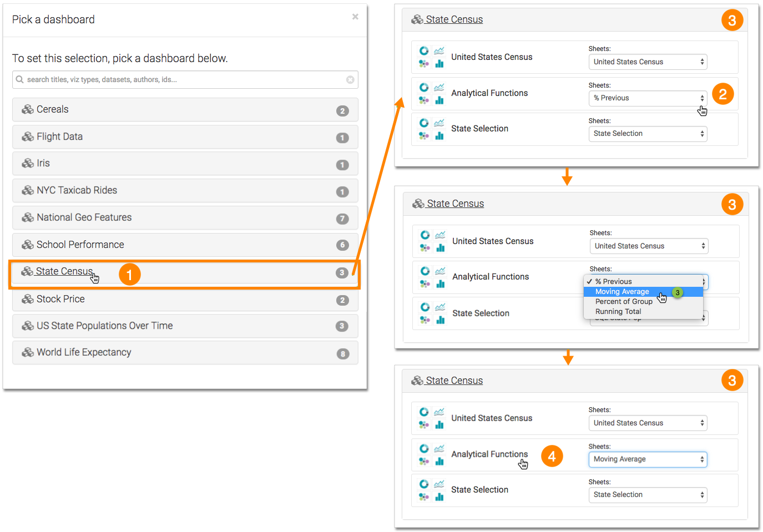Click the National Geo Features count badge
The height and width of the screenshot is (532, 763).
tap(342, 219)
